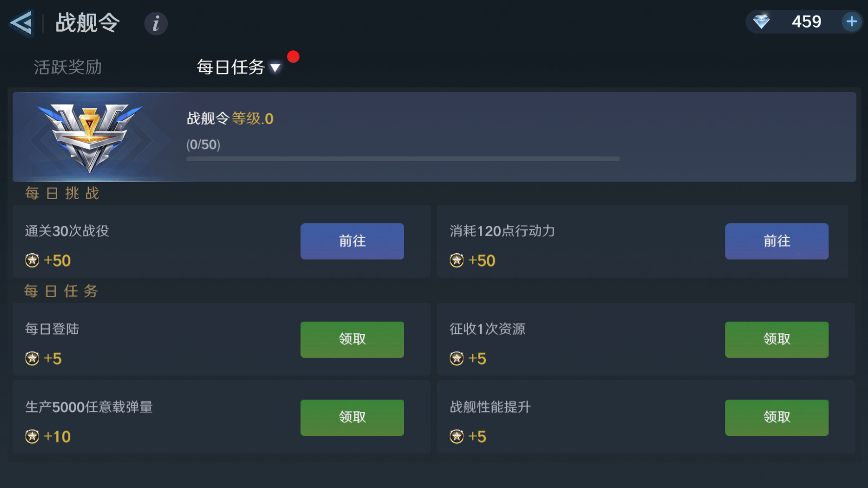Click the star medal icon under 战舰性能提升
This screenshot has height=488, width=868.
[457, 436]
